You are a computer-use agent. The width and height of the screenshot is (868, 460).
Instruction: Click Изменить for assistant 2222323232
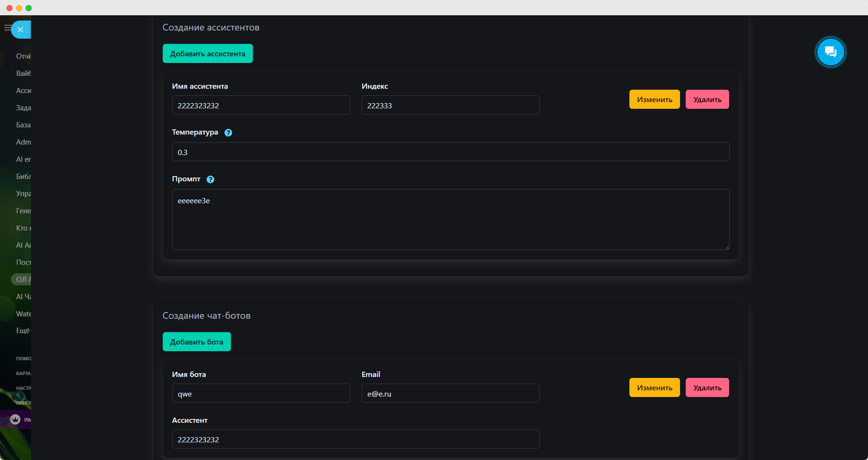point(654,99)
